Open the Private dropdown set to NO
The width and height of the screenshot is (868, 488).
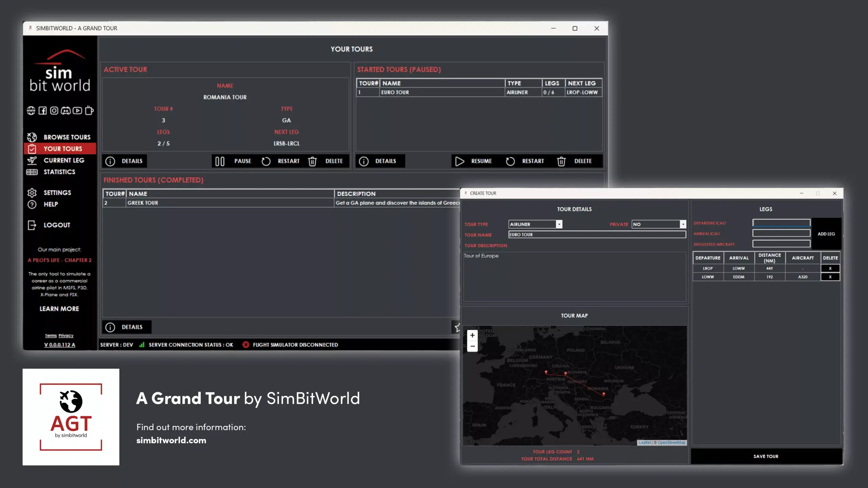[683, 224]
